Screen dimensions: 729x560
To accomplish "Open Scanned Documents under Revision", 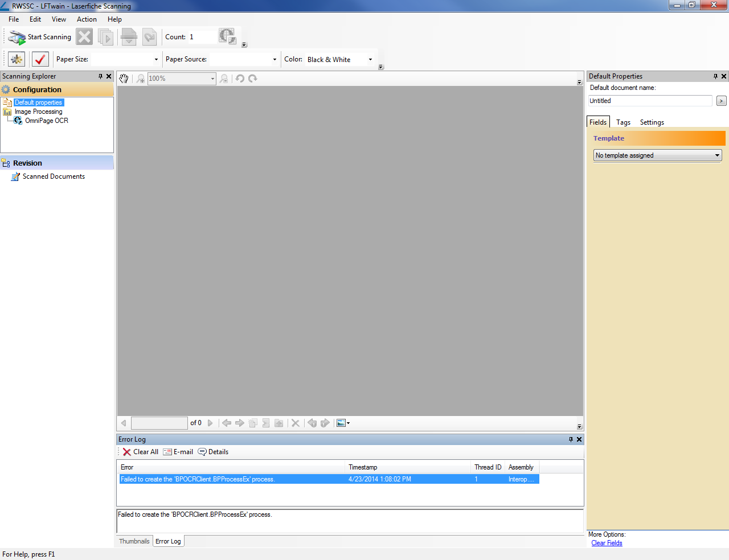I will pyautogui.click(x=54, y=176).
